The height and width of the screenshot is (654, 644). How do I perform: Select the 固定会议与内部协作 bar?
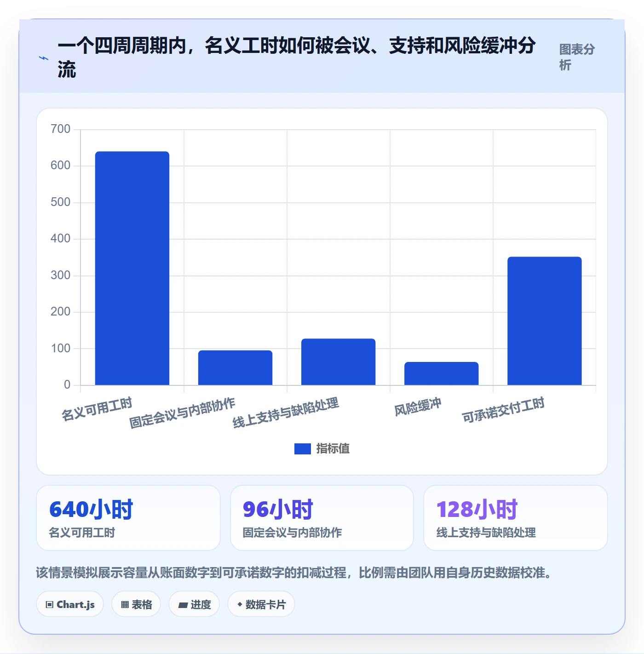[235, 368]
